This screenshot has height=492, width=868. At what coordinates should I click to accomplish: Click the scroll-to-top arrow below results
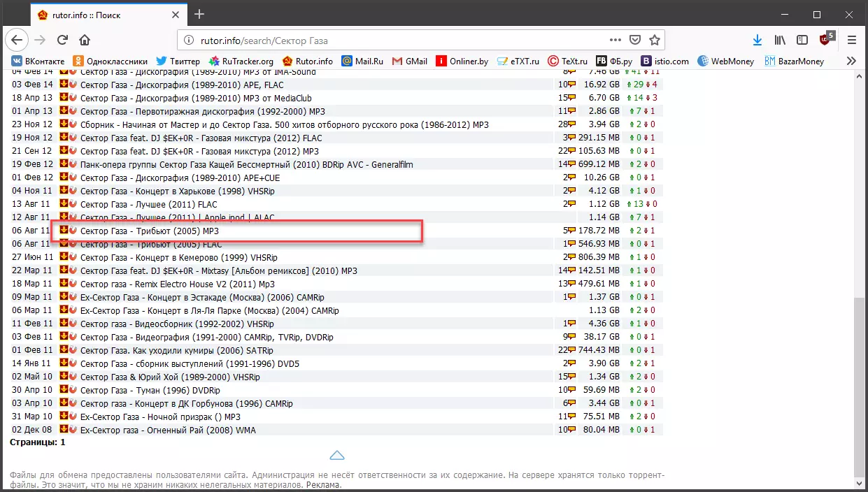click(x=336, y=456)
